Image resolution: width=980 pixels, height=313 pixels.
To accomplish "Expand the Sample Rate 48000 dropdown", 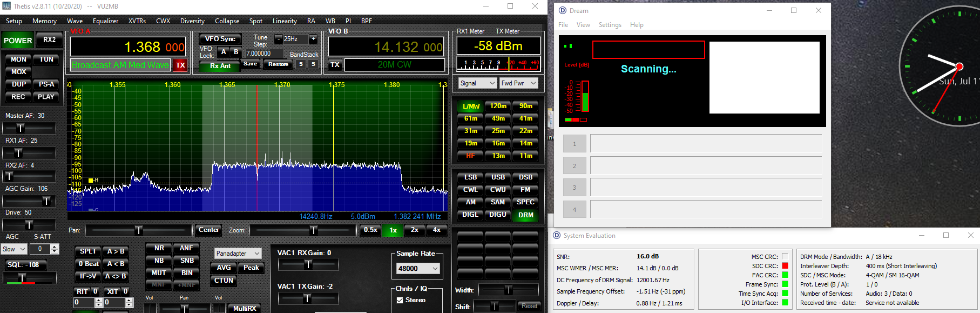I will (418, 269).
